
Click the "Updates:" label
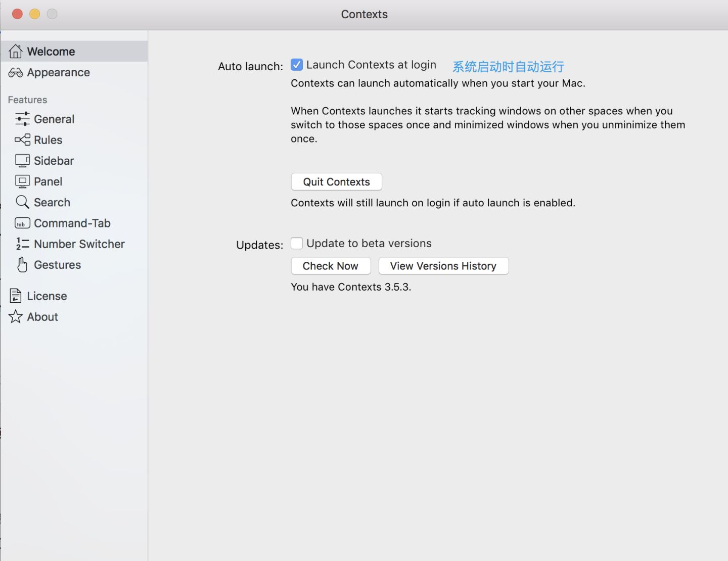point(259,245)
